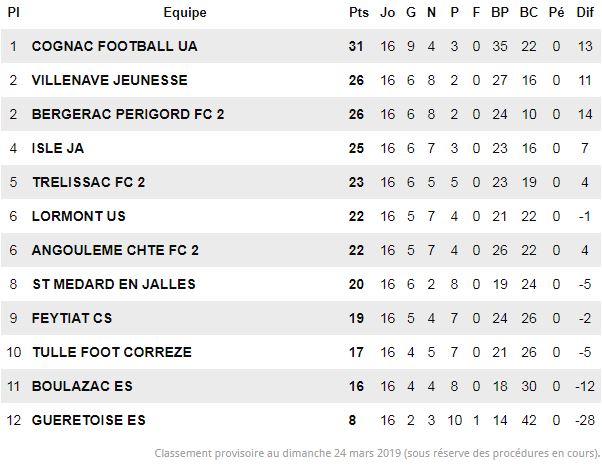This screenshot has height=469, width=602.
Task: Click the LORMONT US team name
Action: [x=79, y=216]
